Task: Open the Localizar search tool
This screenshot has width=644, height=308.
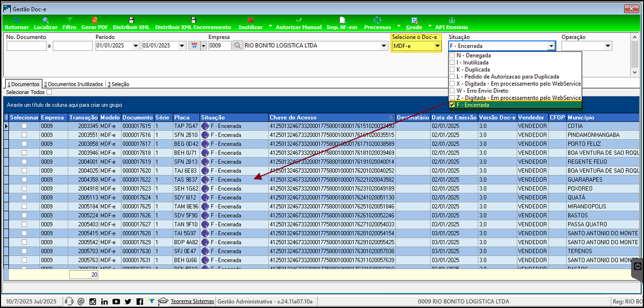Action: click(46, 20)
